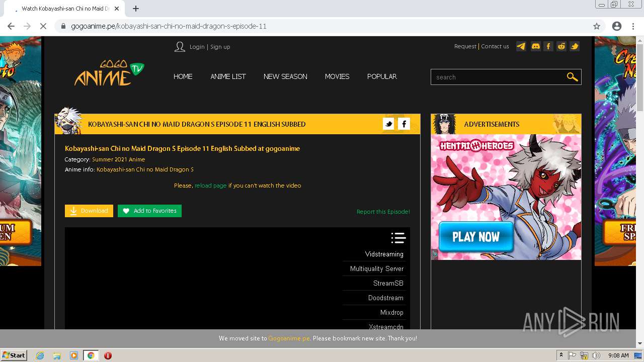Open the Request link
This screenshot has height=362, width=644.
465,46
